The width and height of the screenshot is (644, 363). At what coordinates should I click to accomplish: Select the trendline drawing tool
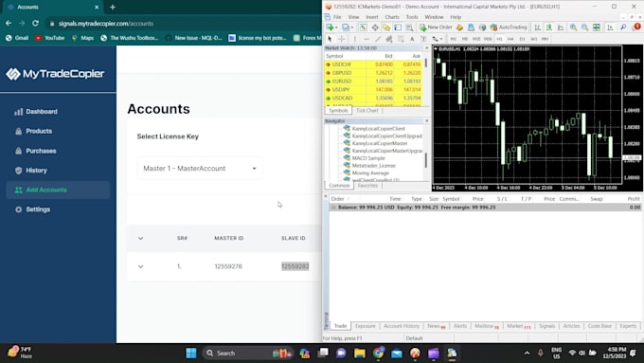[378, 39]
